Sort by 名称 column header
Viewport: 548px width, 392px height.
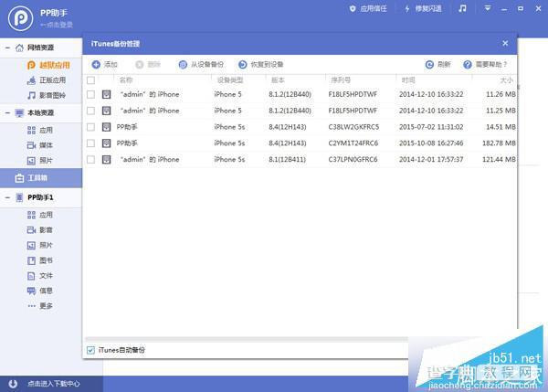126,80
